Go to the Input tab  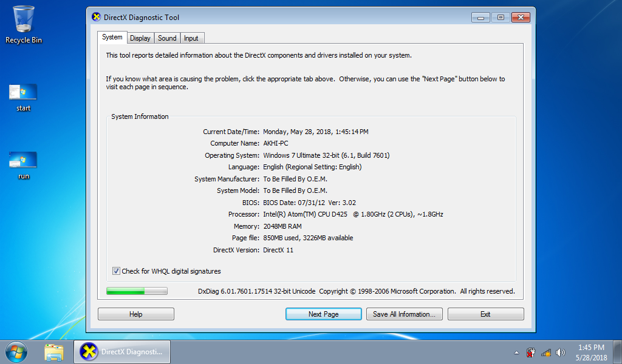(191, 38)
